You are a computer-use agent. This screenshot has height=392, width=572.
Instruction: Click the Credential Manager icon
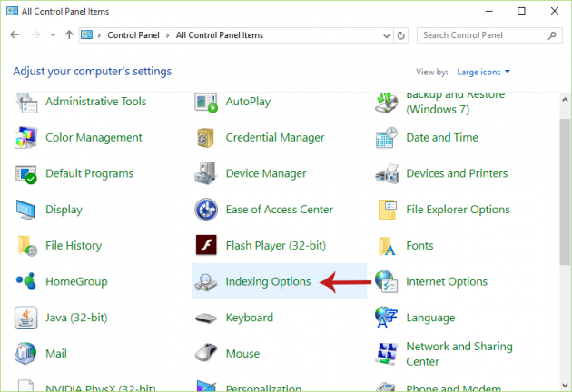click(206, 138)
